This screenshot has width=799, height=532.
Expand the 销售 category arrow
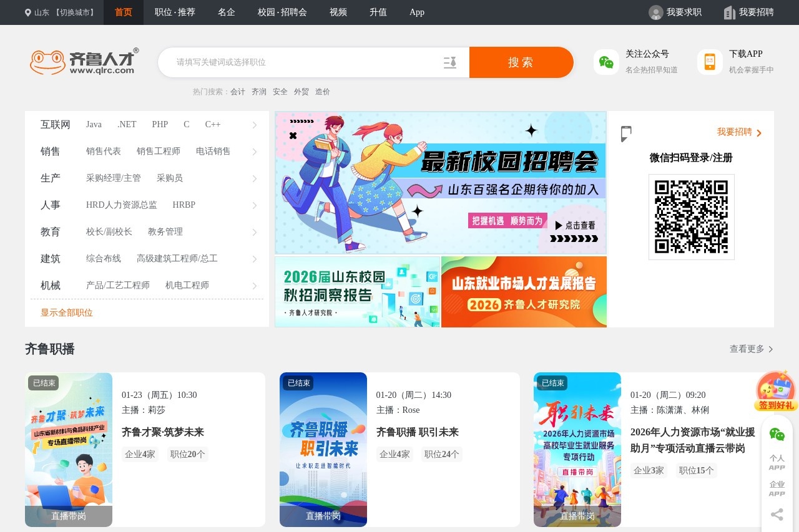[x=255, y=152]
